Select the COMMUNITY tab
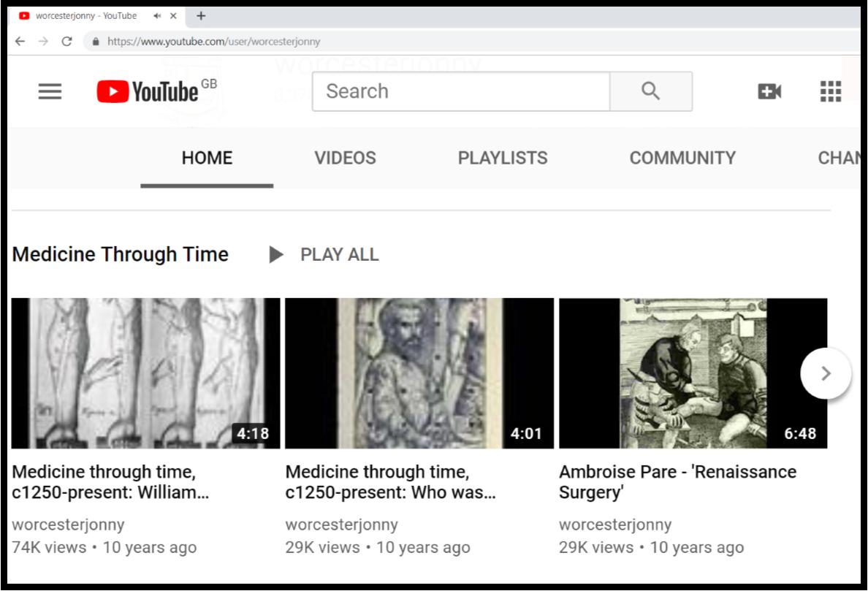The image size is (868, 591). coord(682,158)
